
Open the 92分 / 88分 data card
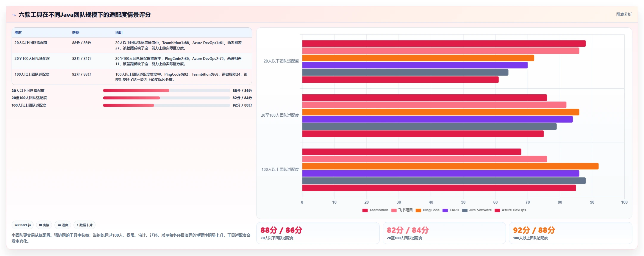[570, 233]
